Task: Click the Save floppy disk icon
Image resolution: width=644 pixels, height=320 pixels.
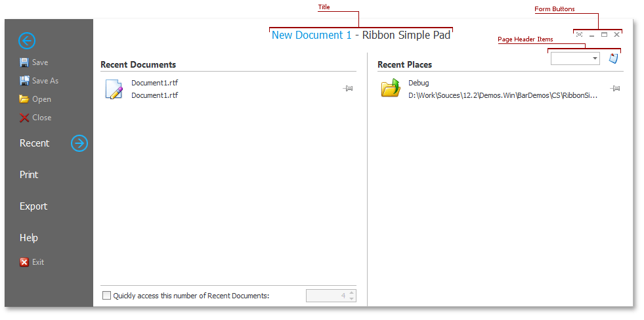Action: pyautogui.click(x=24, y=62)
